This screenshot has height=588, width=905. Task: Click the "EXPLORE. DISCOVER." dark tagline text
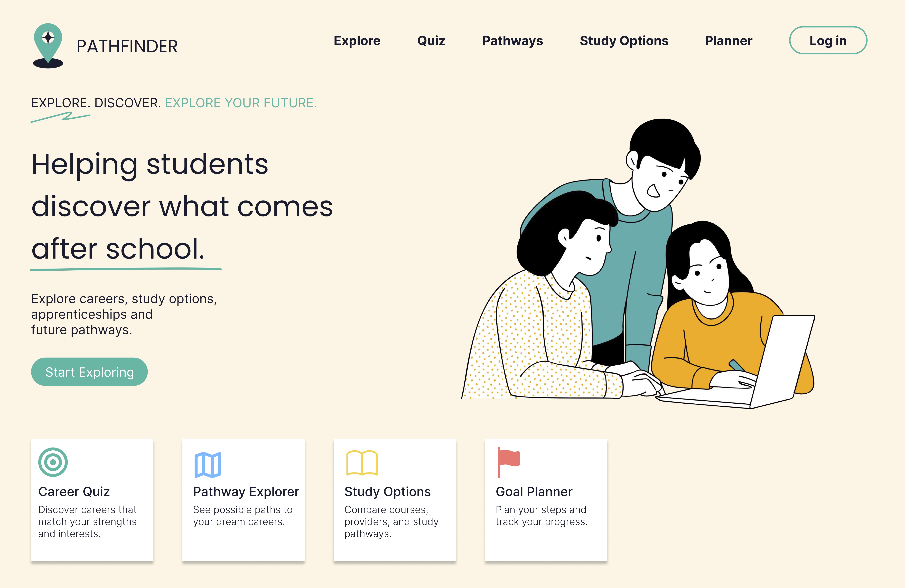coord(96,103)
